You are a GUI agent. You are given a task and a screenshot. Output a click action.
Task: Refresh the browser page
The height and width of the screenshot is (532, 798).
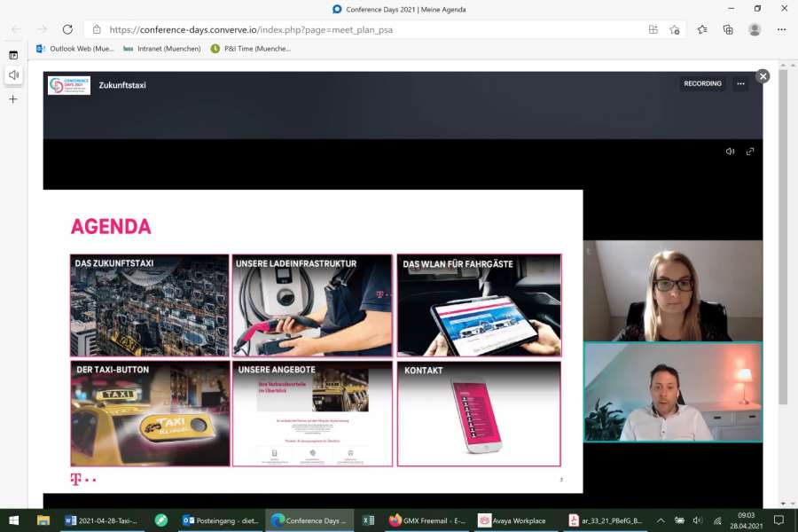tap(67, 29)
